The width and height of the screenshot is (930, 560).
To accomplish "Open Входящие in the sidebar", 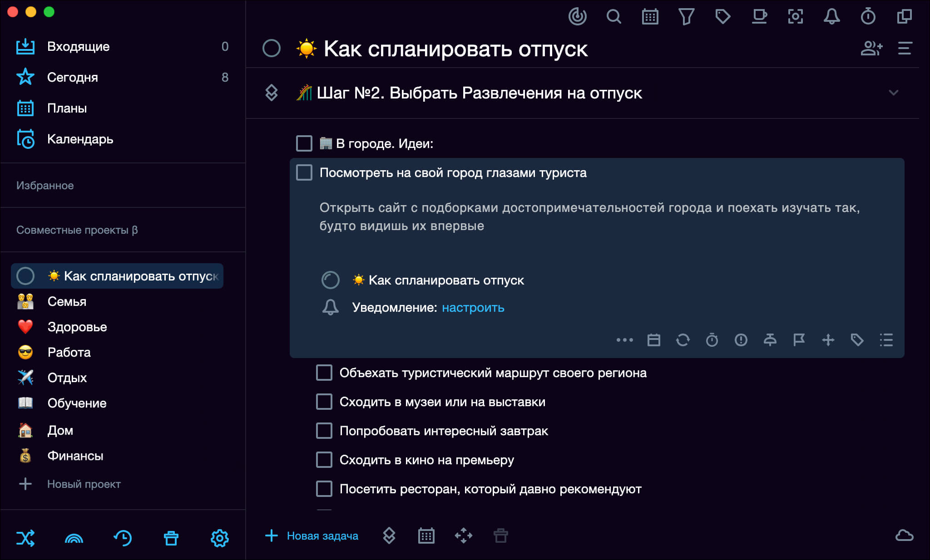I will point(123,46).
